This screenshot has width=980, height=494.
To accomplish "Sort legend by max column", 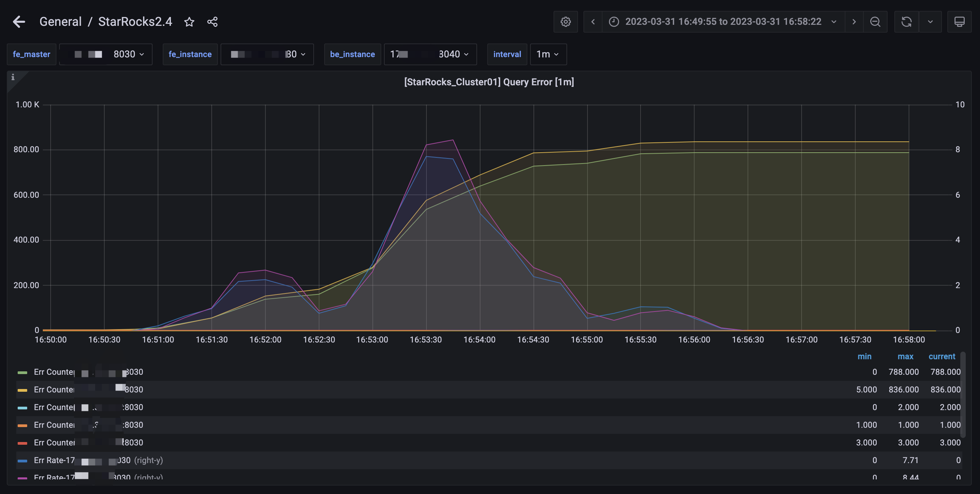I will [905, 356].
